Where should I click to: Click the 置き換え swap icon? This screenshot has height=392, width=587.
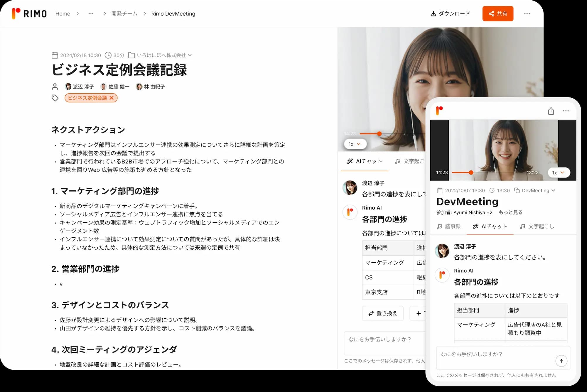tap(370, 313)
